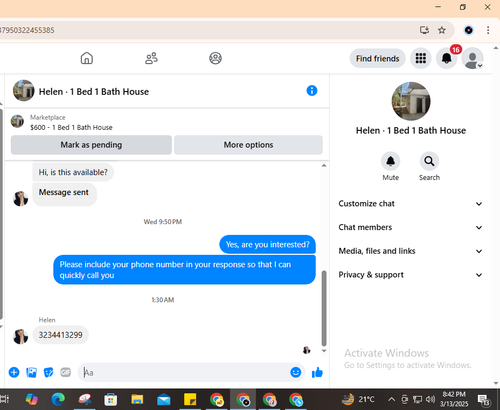Viewport: 500px width, 410px height.
Task: Open Sticky Notes from taskbar
Action: click(x=190, y=399)
